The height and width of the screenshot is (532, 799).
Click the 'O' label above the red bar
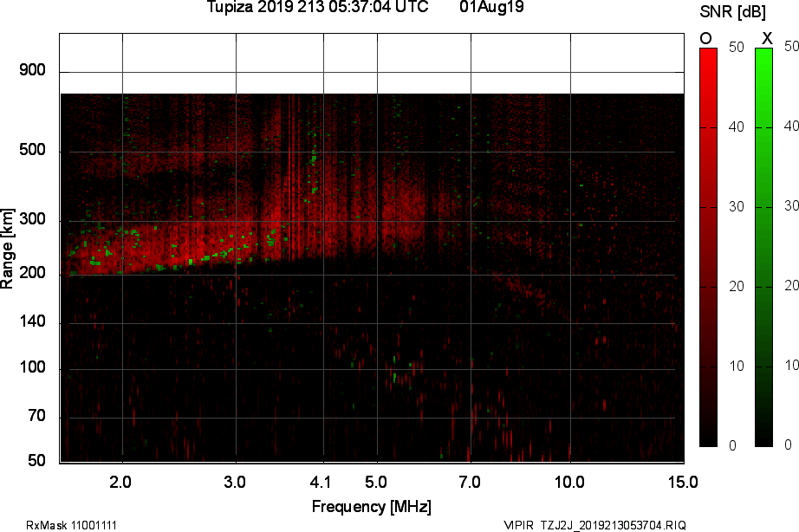pos(705,38)
